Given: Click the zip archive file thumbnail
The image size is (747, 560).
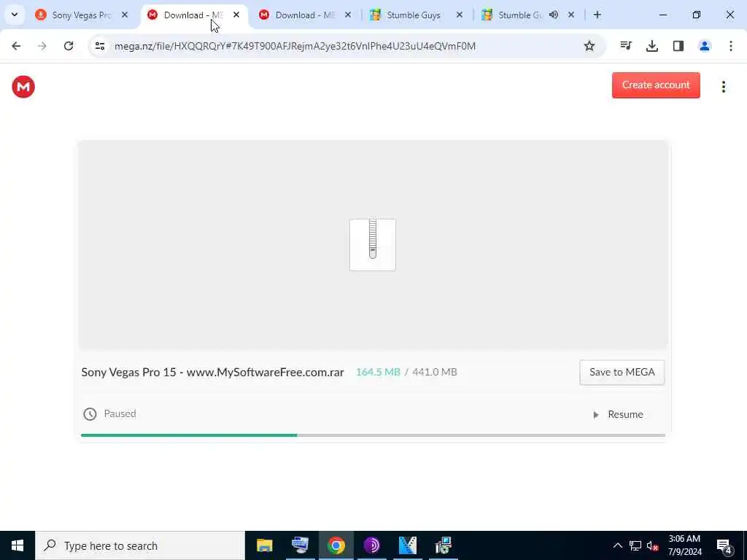Looking at the screenshot, I should [373, 245].
